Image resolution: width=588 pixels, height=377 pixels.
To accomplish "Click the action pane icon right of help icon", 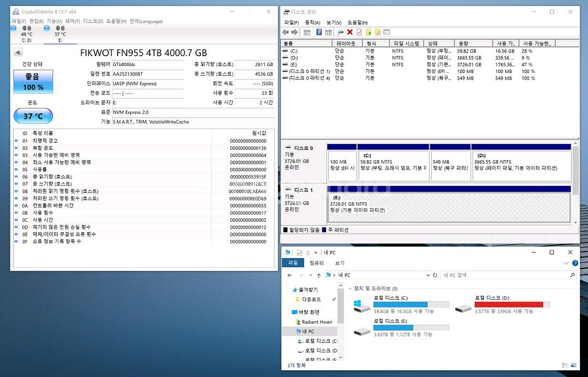I will point(328,32).
